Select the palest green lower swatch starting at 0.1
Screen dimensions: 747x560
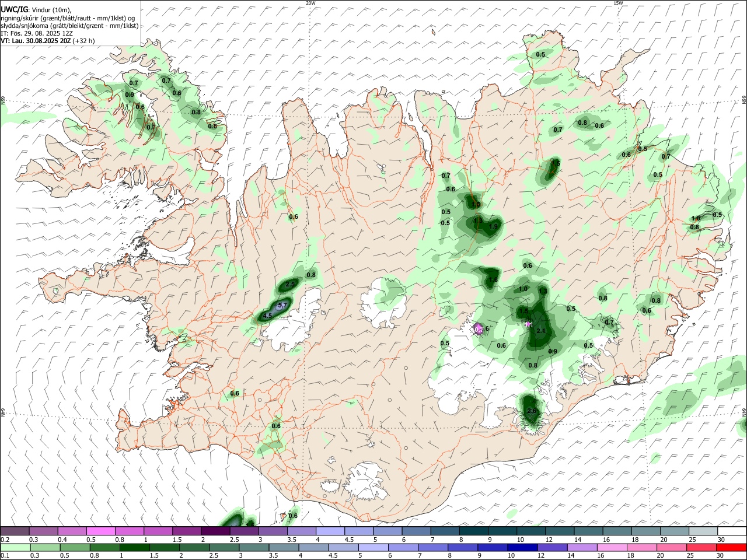click(15, 547)
